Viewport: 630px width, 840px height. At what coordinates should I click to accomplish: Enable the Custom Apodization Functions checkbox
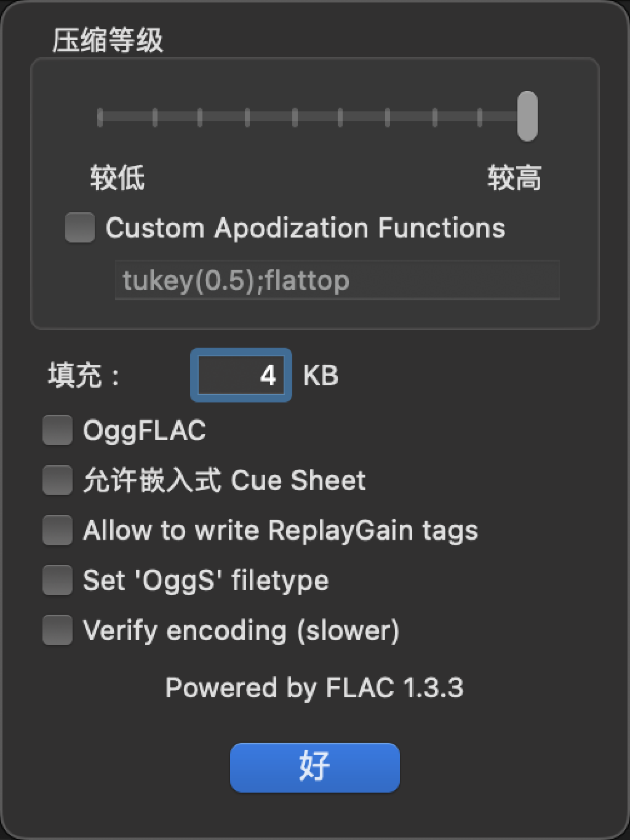[79, 228]
